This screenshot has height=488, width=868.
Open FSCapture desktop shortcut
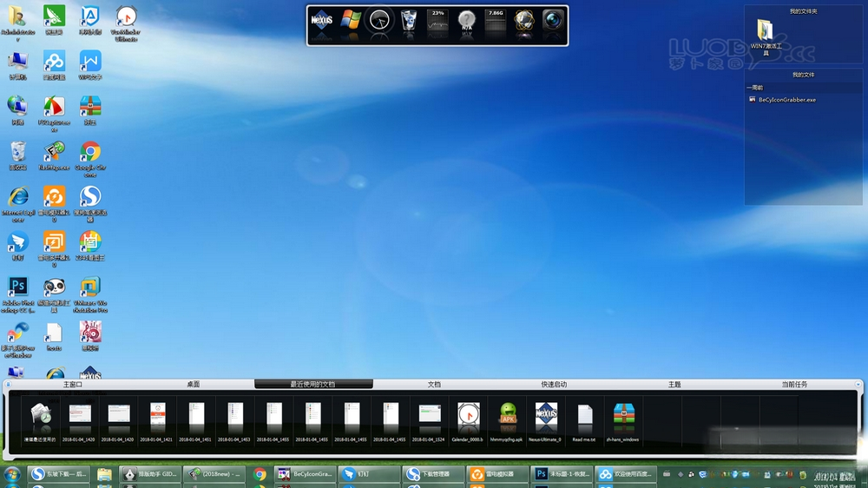[54, 113]
